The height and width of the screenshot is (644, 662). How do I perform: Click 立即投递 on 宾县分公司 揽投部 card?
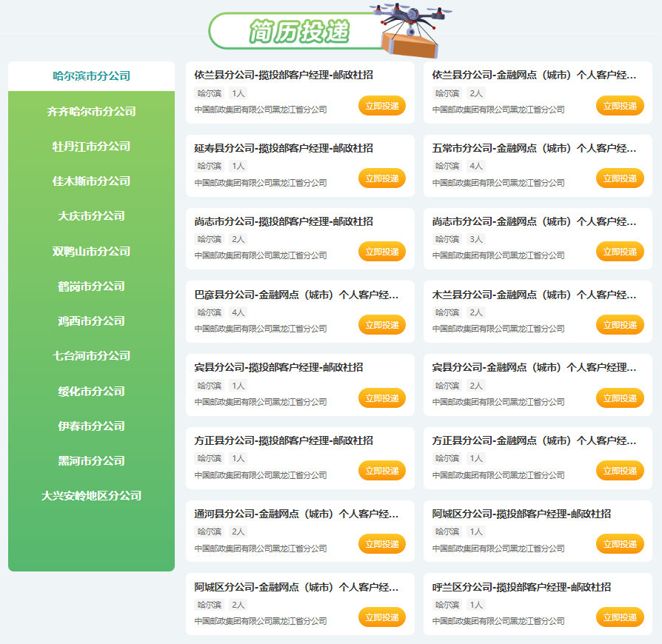(382, 398)
